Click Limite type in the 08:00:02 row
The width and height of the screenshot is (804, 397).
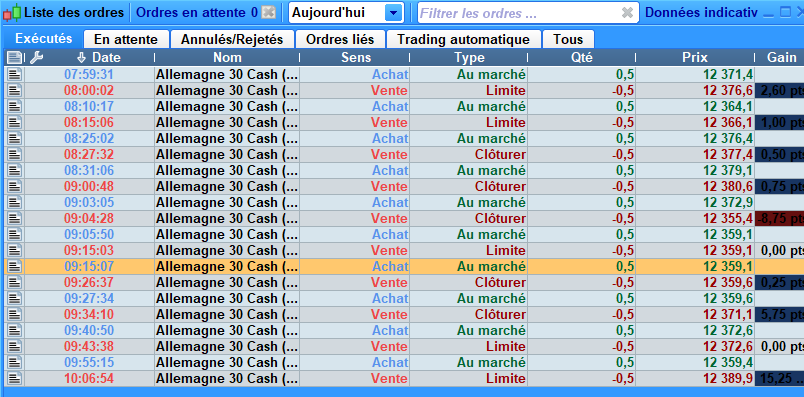(x=469, y=91)
